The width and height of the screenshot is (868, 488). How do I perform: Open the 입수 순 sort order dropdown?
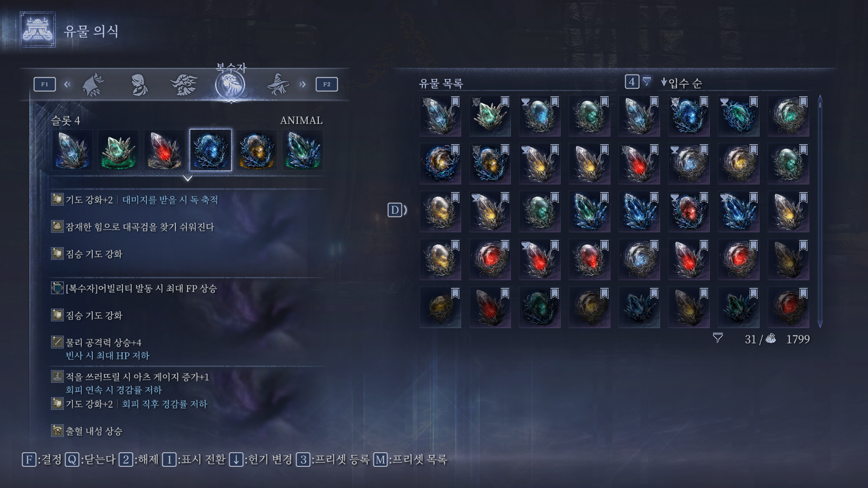[681, 83]
